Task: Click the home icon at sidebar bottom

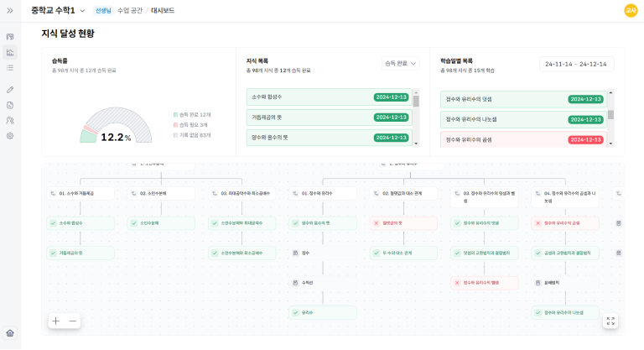Action: [x=10, y=332]
